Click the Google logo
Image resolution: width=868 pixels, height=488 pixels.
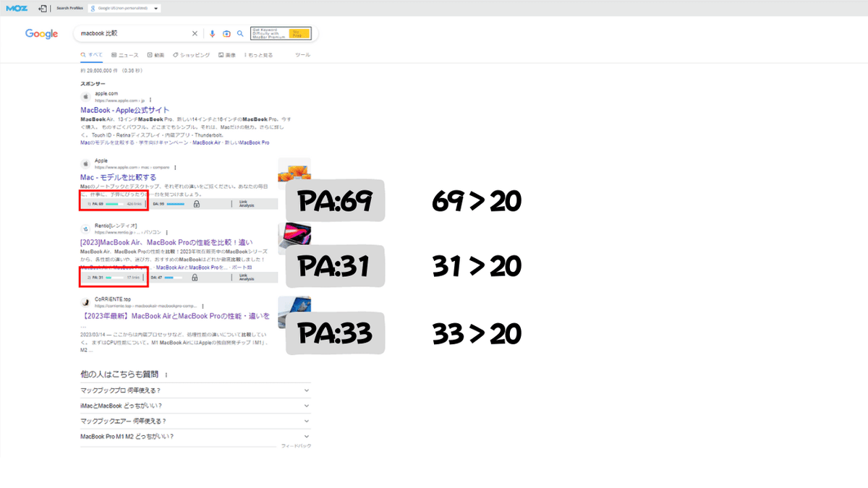tap(41, 34)
